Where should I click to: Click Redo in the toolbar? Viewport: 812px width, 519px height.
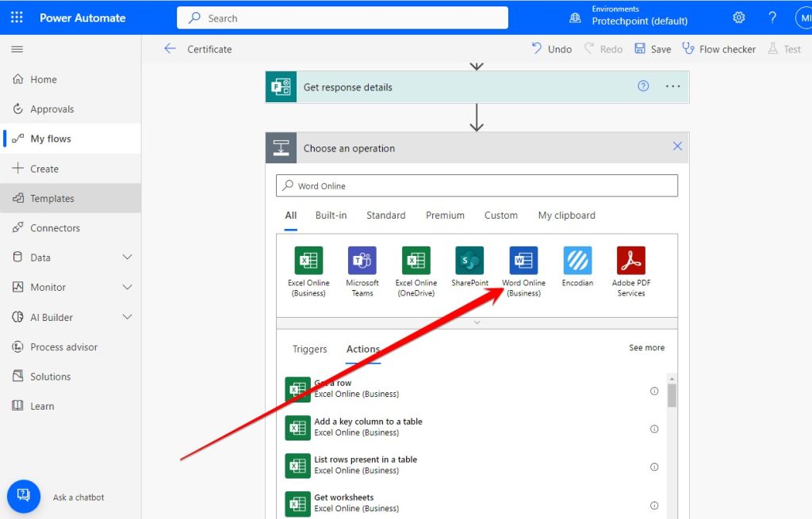click(x=603, y=49)
